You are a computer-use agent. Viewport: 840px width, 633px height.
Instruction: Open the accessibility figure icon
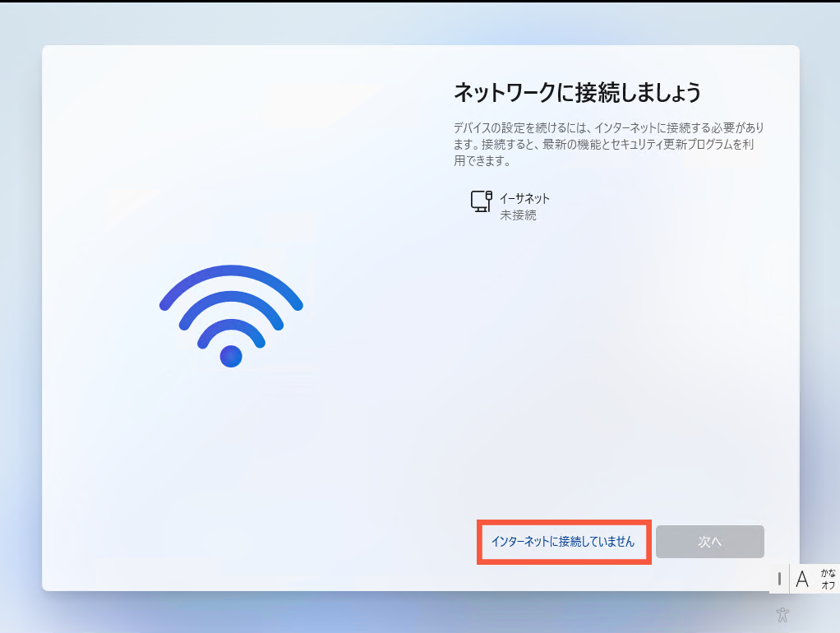point(782,615)
